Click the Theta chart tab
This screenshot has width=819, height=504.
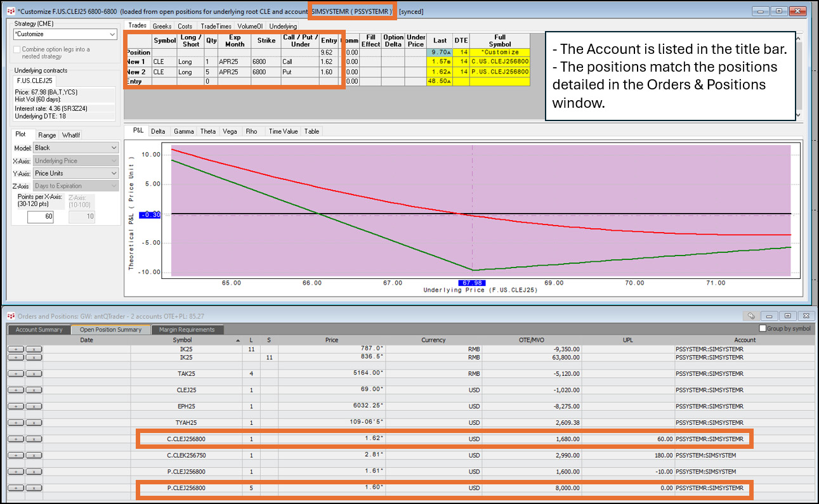(207, 131)
